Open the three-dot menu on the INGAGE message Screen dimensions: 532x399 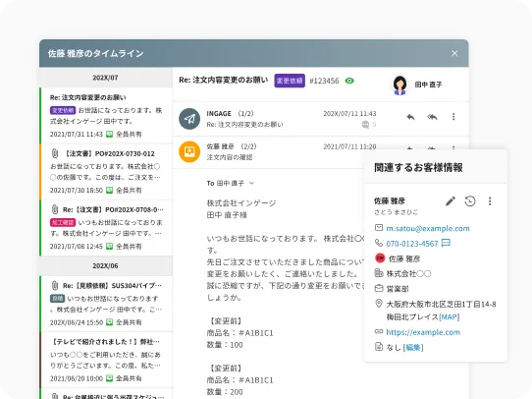pyautogui.click(x=453, y=117)
